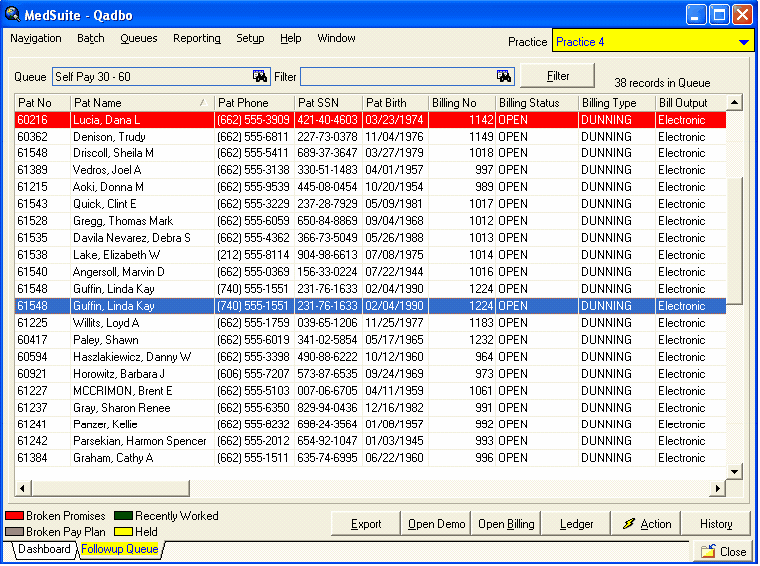This screenshot has width=760, height=566.
Task: Click the Export button
Action: point(366,524)
